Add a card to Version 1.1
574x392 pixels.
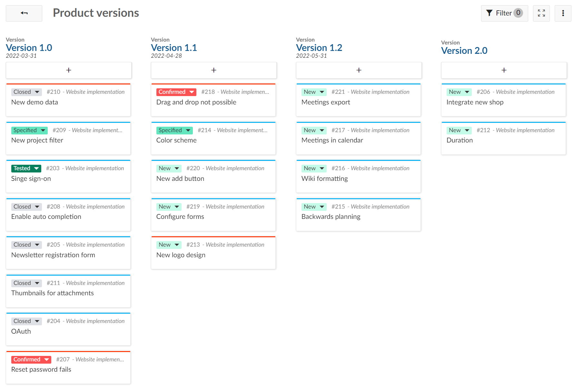pos(213,70)
